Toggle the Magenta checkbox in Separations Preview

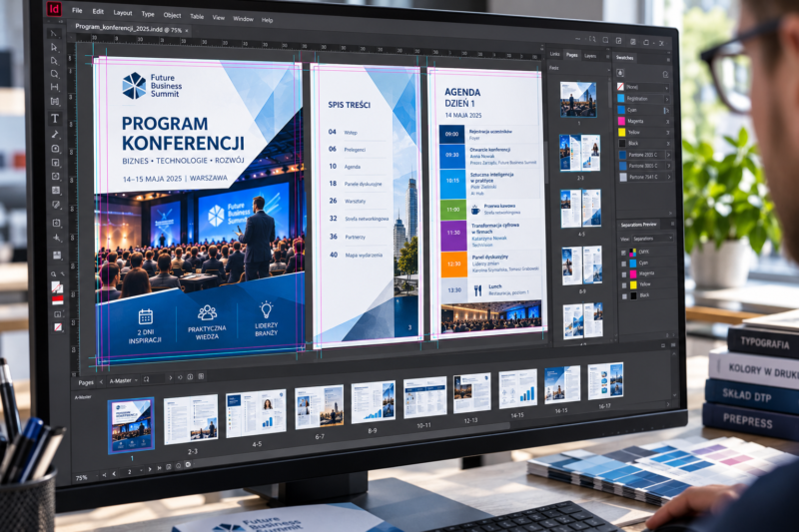[623, 274]
